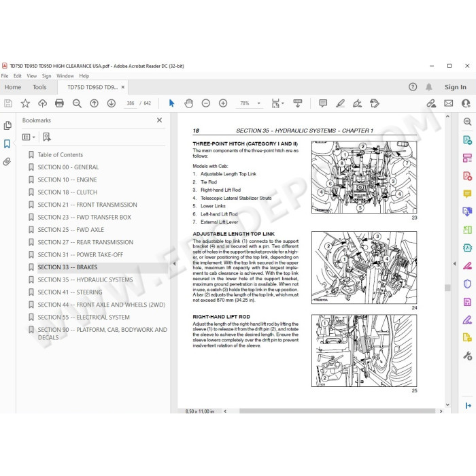Viewport: 476px width, 476px height.
Task: Open the Edit menu
Action: [17, 76]
